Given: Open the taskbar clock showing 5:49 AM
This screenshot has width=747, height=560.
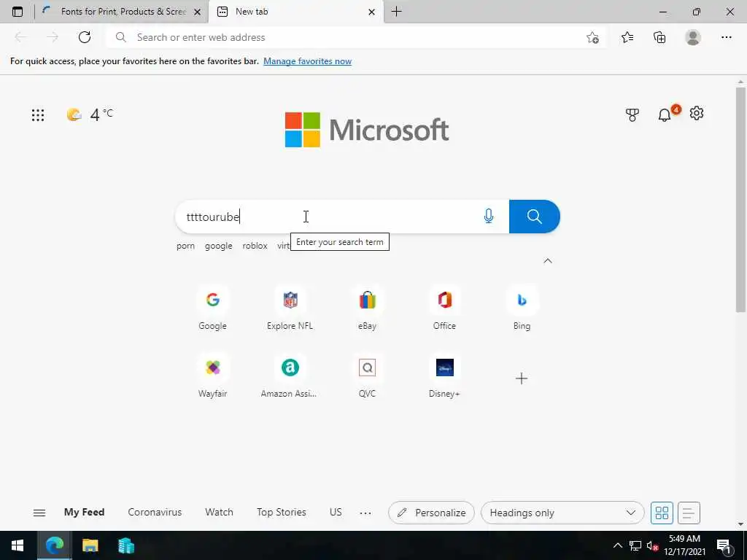Looking at the screenshot, I should point(684,545).
